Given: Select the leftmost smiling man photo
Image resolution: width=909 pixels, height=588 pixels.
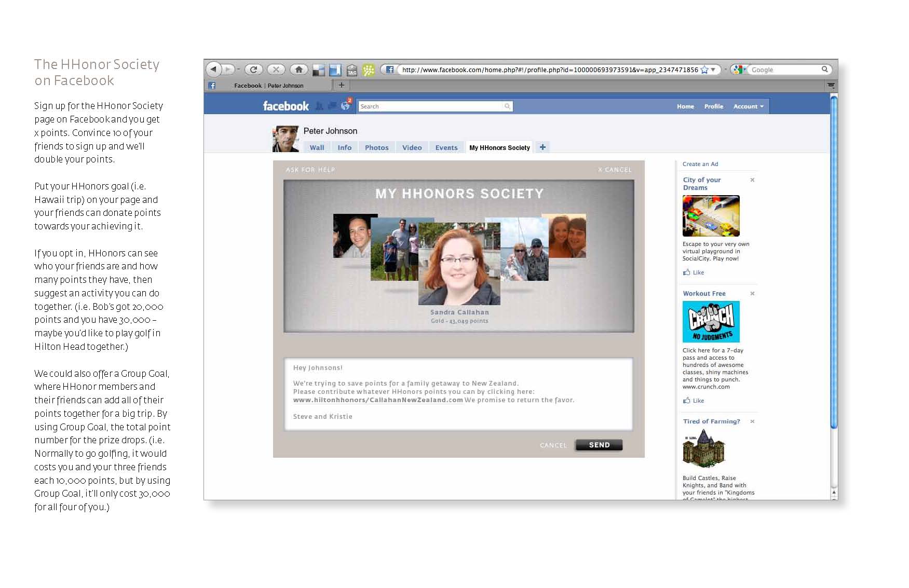Looking at the screenshot, I should [351, 236].
